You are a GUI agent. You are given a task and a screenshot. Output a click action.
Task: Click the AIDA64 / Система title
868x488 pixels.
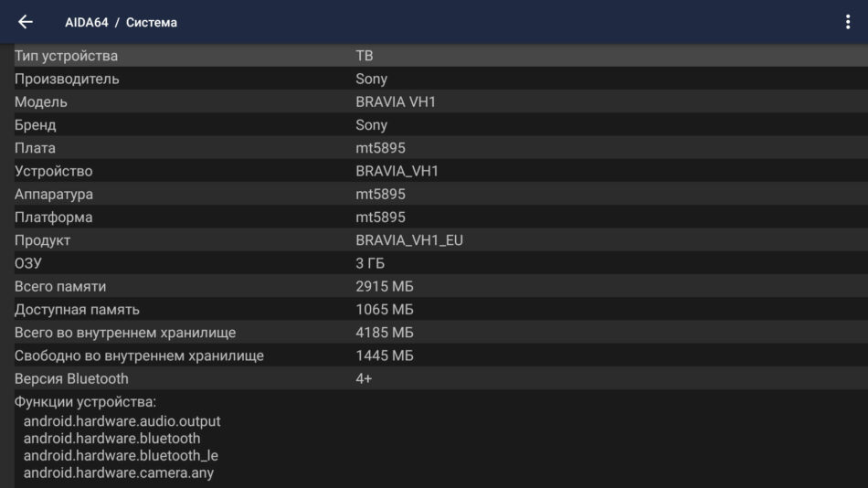(x=121, y=23)
